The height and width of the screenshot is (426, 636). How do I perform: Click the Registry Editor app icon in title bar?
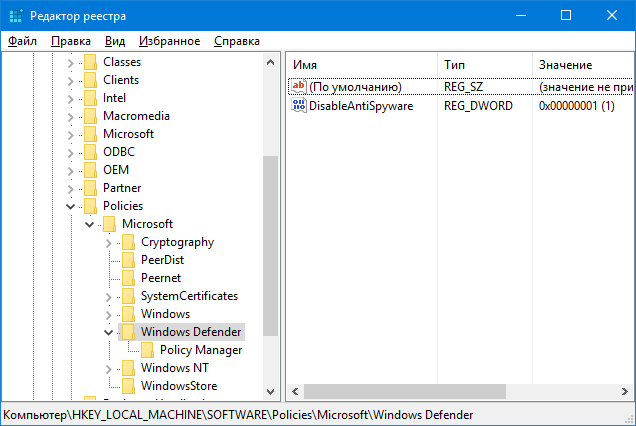click(x=16, y=16)
